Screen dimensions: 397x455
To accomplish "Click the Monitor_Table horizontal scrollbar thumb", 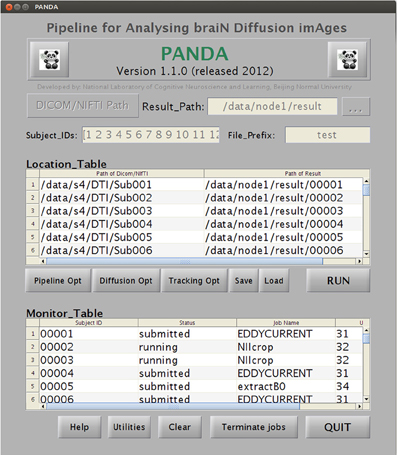I will [x=173, y=406].
